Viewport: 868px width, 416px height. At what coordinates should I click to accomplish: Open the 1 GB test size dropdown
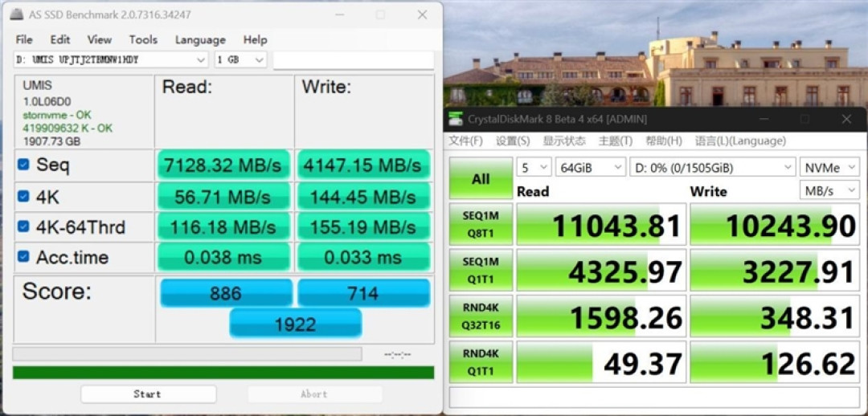pos(241,59)
